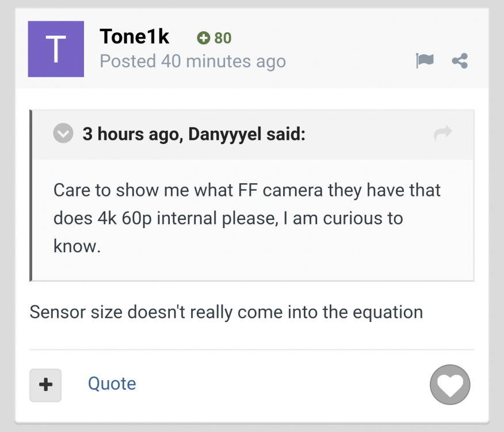Like the post with the heart icon

click(450, 385)
